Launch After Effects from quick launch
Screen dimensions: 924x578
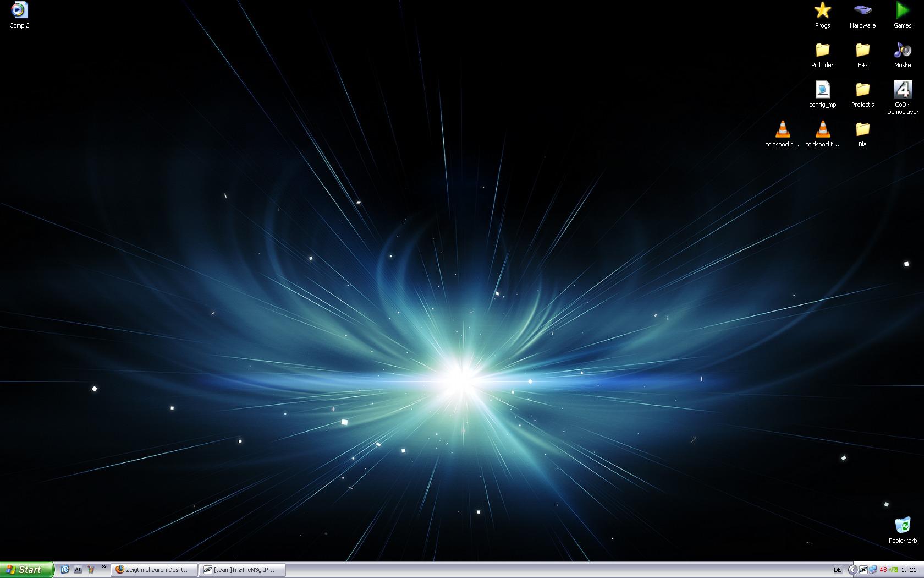pos(78,570)
